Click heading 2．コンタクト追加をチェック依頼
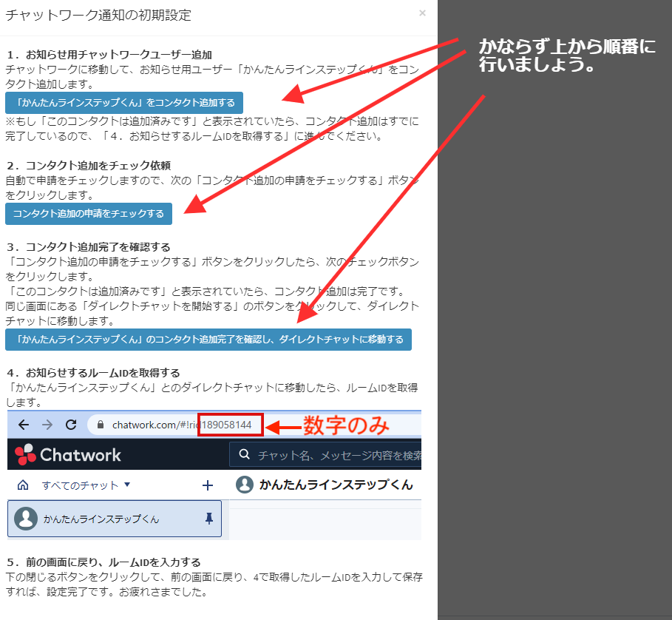672x620 pixels. tap(89, 166)
